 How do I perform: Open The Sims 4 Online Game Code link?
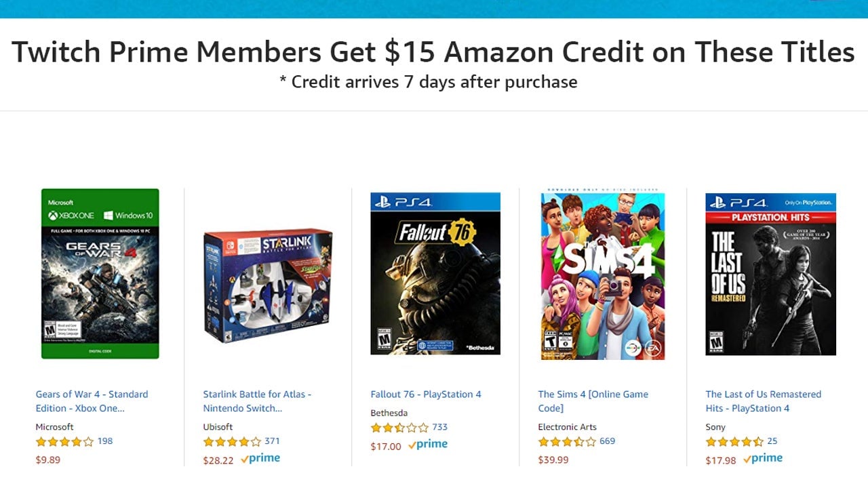tap(593, 401)
